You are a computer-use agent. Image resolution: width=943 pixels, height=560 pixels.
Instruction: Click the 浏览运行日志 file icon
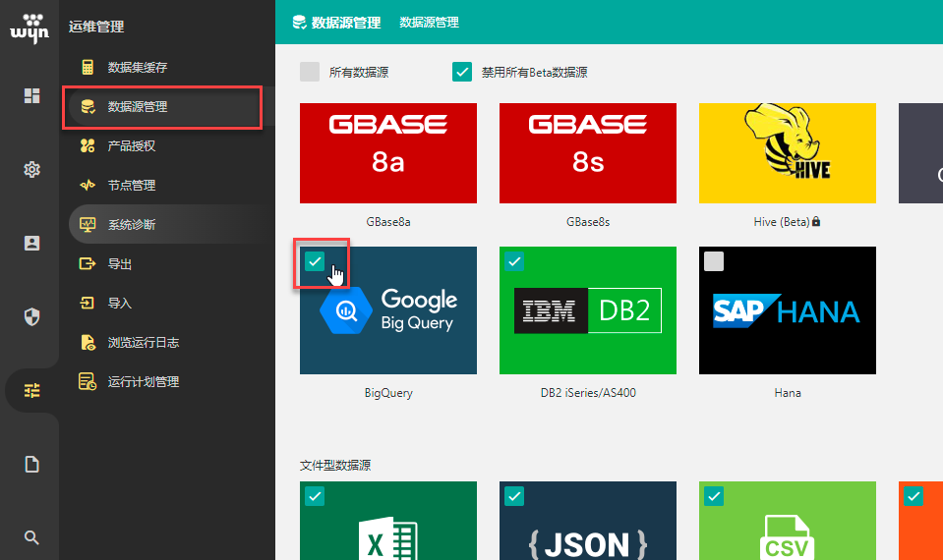click(x=88, y=342)
